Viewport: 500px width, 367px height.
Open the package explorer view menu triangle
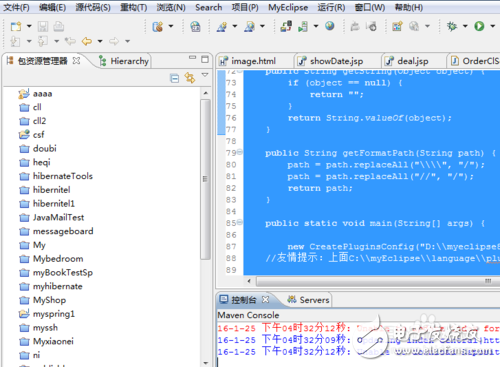205,75
